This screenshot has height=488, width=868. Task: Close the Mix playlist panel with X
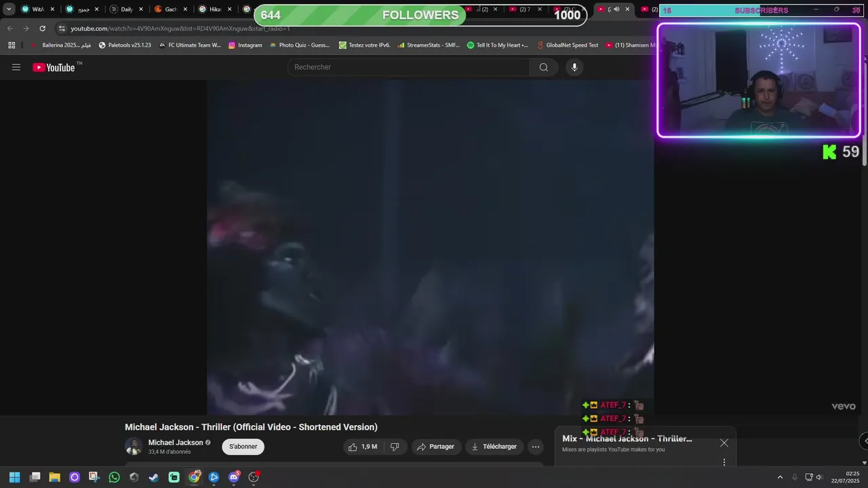(x=724, y=443)
